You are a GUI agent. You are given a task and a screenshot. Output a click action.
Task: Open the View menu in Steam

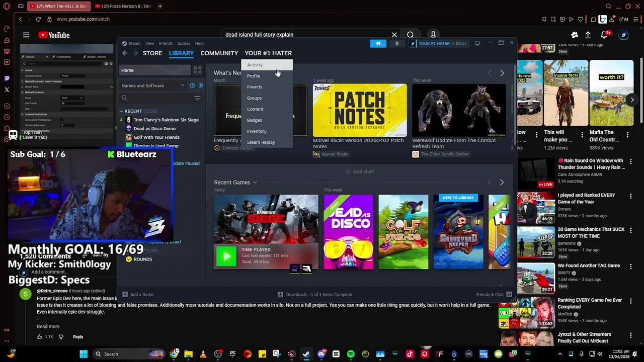tap(149, 43)
